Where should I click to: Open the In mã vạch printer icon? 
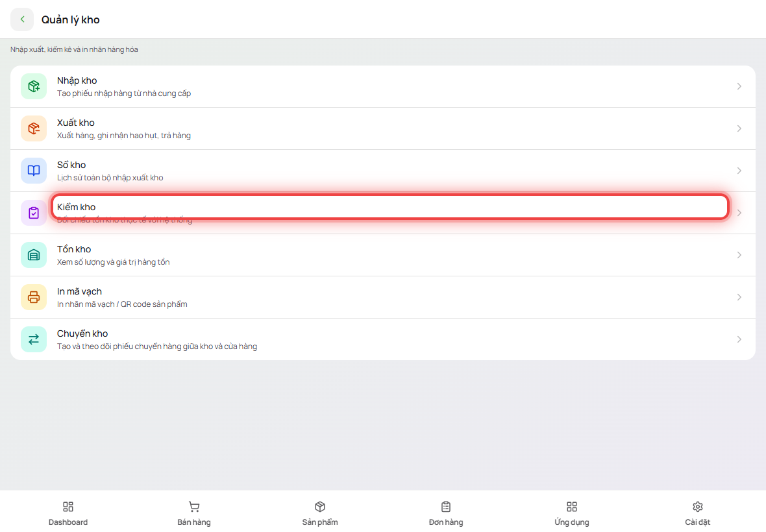tap(34, 297)
